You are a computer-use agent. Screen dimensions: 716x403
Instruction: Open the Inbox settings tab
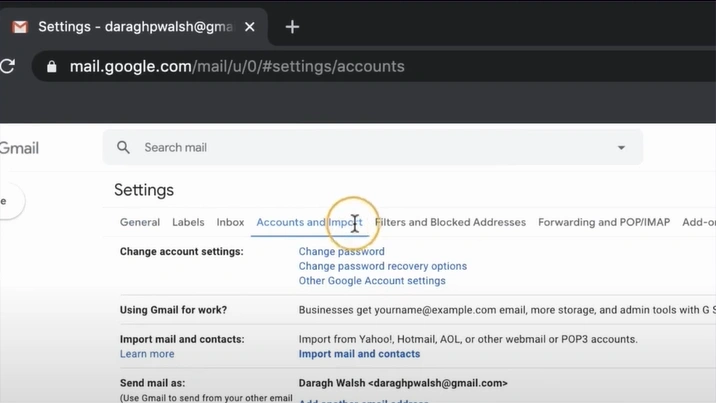coord(230,222)
